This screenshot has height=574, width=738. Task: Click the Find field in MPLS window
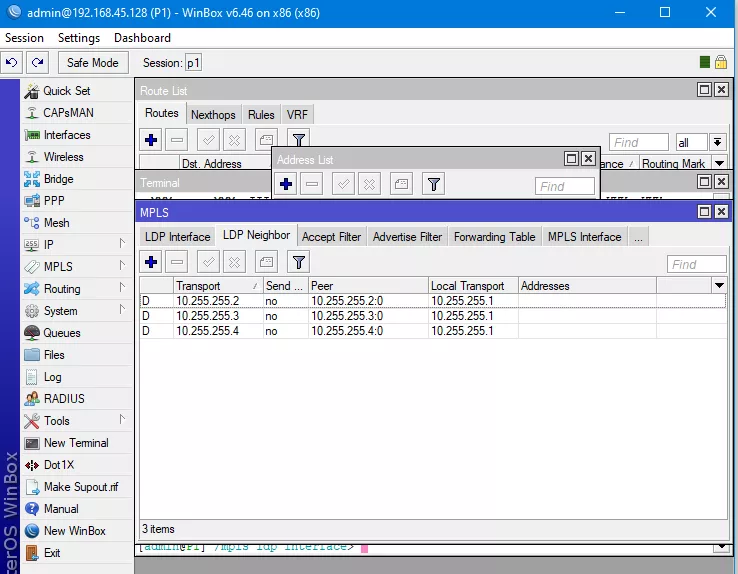point(697,264)
